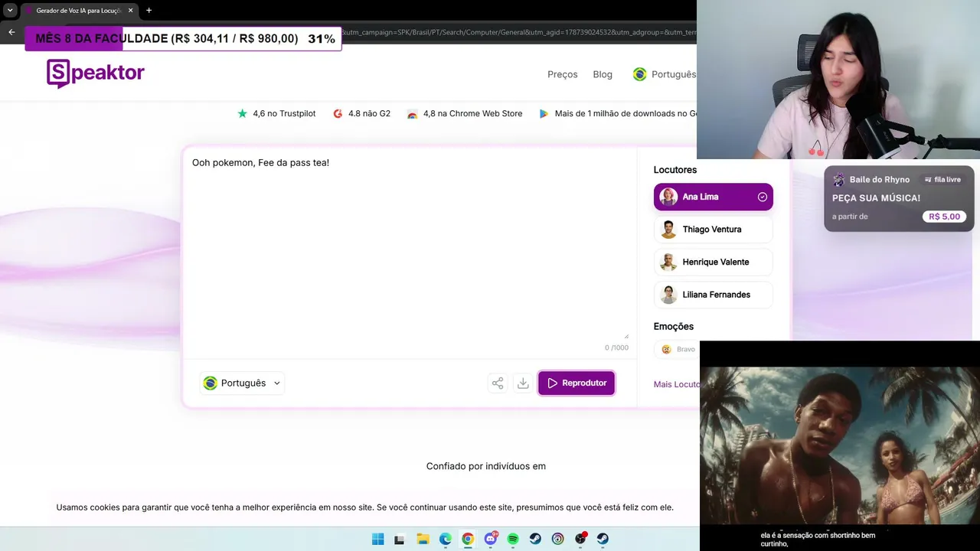Click the MÊS 8 DA FACULDADE progress bar
The width and height of the screenshot is (980, 551).
(x=183, y=38)
